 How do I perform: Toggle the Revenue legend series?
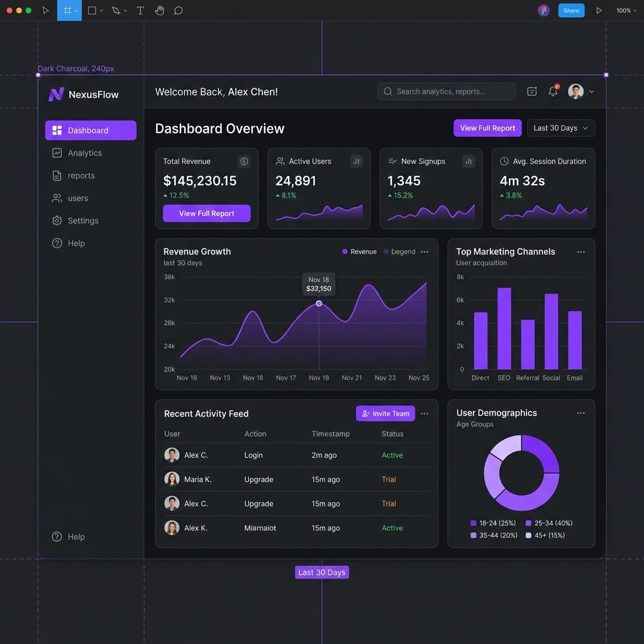point(359,252)
